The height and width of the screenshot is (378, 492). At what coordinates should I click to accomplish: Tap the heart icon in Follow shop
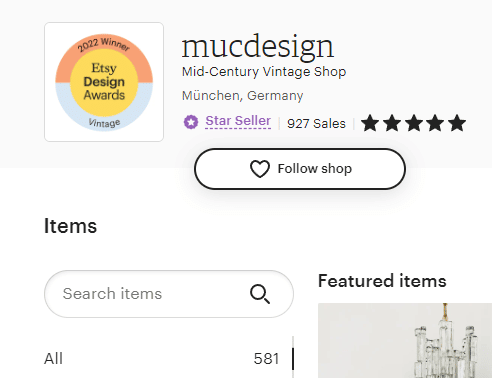(x=260, y=169)
